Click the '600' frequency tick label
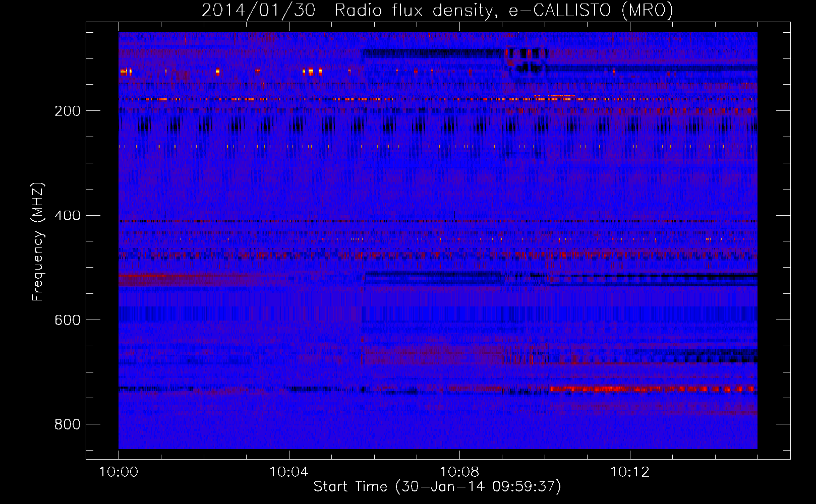The image size is (816, 504). pos(68,321)
